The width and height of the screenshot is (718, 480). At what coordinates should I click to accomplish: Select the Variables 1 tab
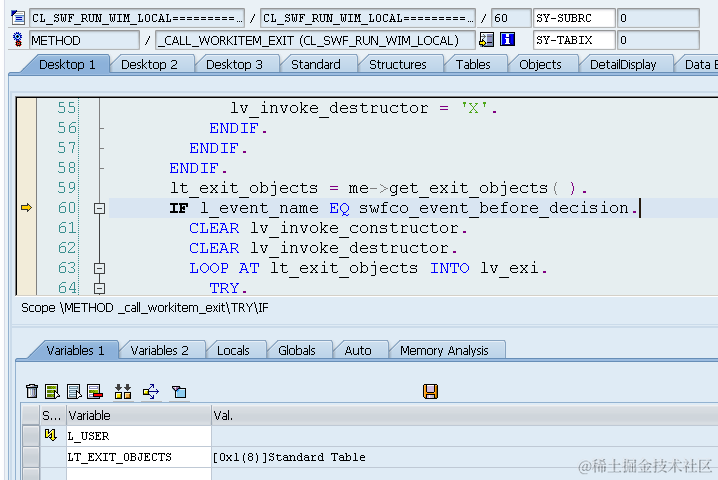coord(75,350)
